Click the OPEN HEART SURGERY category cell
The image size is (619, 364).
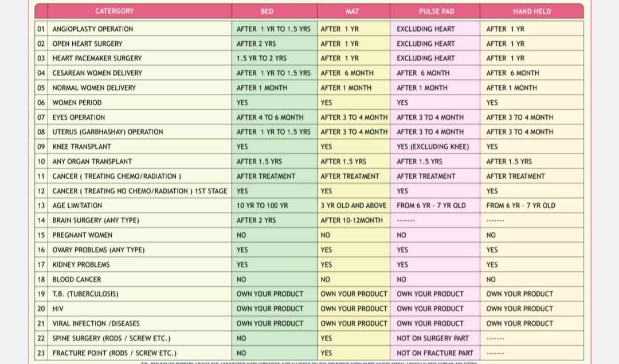[x=87, y=44]
